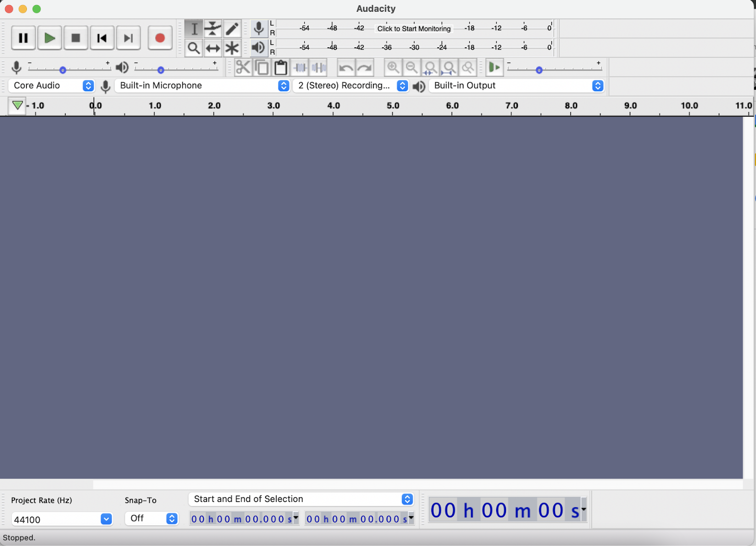Select the Zoom (magnifier) tool
The width and height of the screenshot is (756, 546).
pos(194,48)
